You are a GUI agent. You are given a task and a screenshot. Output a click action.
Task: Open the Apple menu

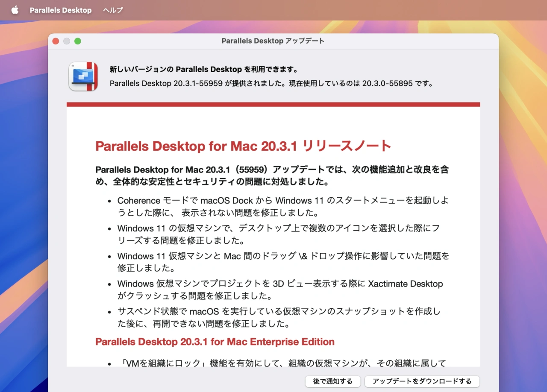click(x=15, y=10)
